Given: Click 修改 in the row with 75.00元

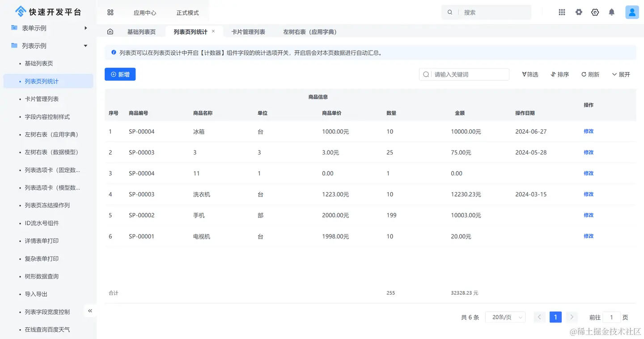Looking at the screenshot, I should click(x=589, y=152).
